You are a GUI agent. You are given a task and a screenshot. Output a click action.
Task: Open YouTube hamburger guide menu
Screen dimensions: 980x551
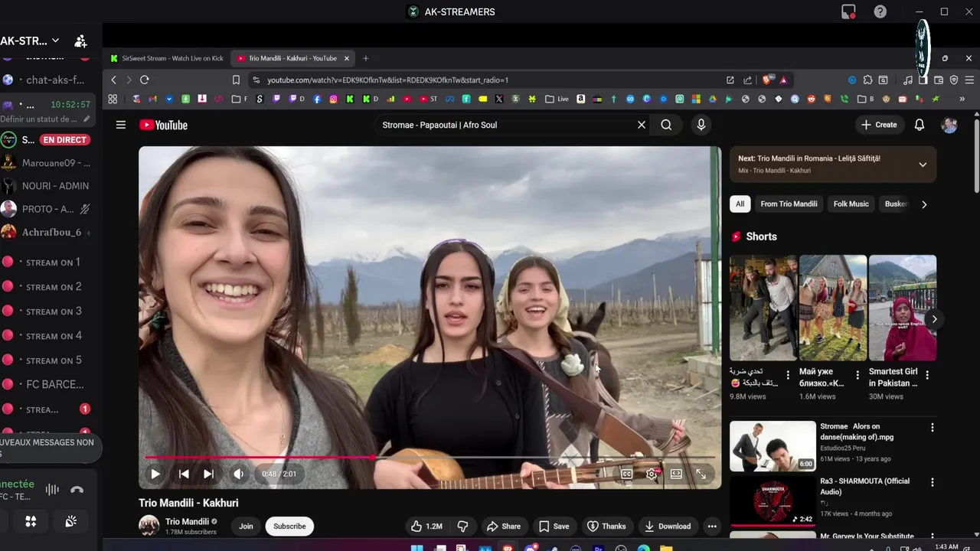120,125
